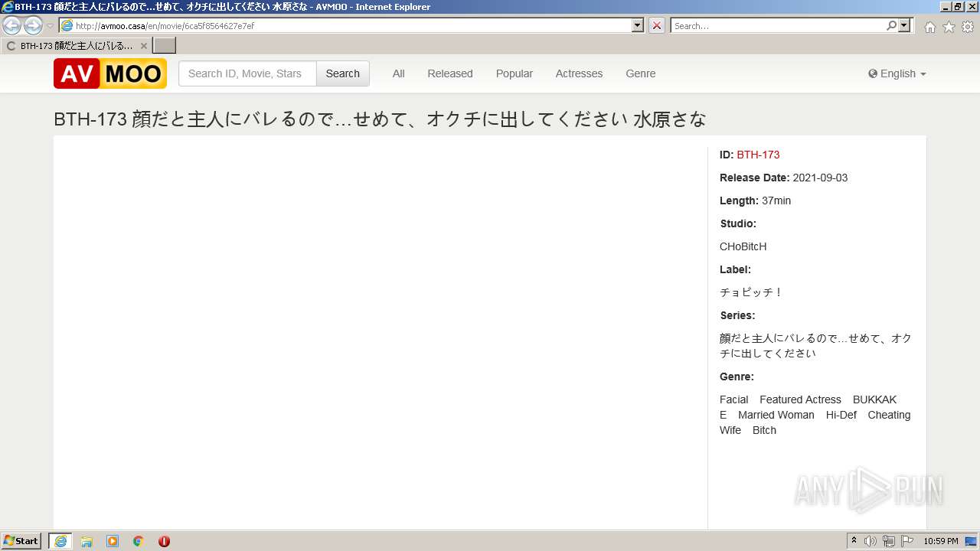Open the recent pages dropdown arrow
Viewport: 980px width, 551px height.
click(x=51, y=26)
